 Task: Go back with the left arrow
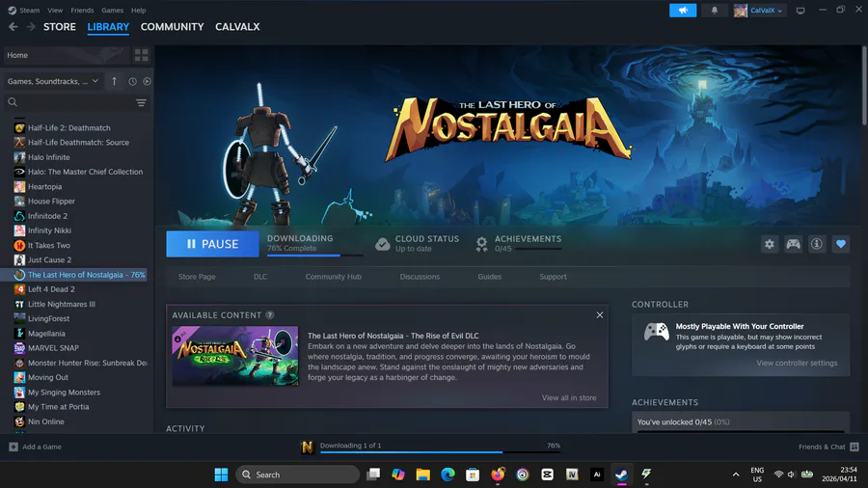(x=14, y=27)
